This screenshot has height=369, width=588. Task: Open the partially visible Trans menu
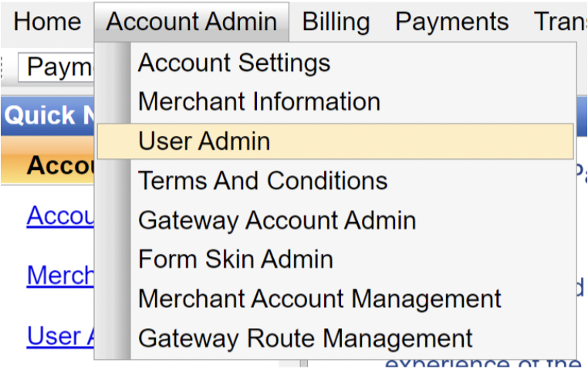coord(561,22)
